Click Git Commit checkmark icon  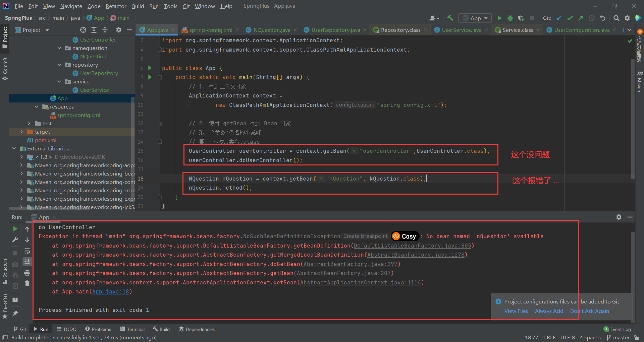tap(570, 18)
